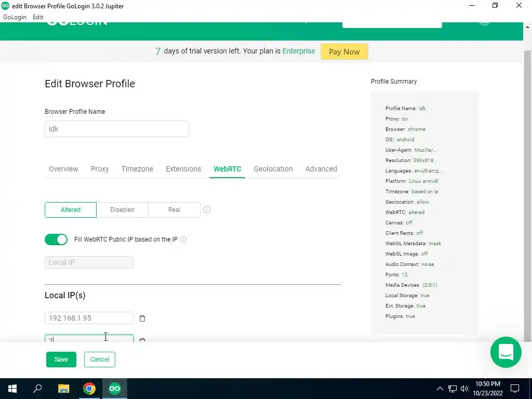
Task: Click the 'Audio Context: noise' summary line
Action: [x=409, y=264]
